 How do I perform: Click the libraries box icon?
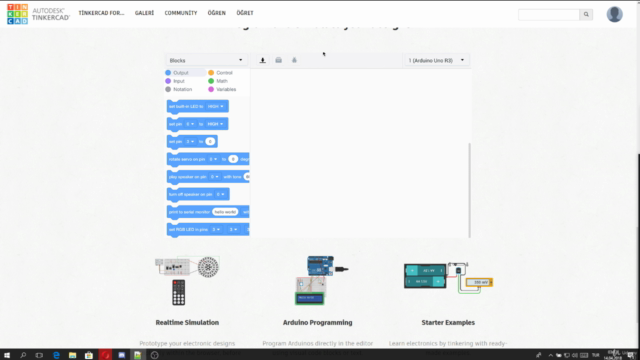[278, 60]
